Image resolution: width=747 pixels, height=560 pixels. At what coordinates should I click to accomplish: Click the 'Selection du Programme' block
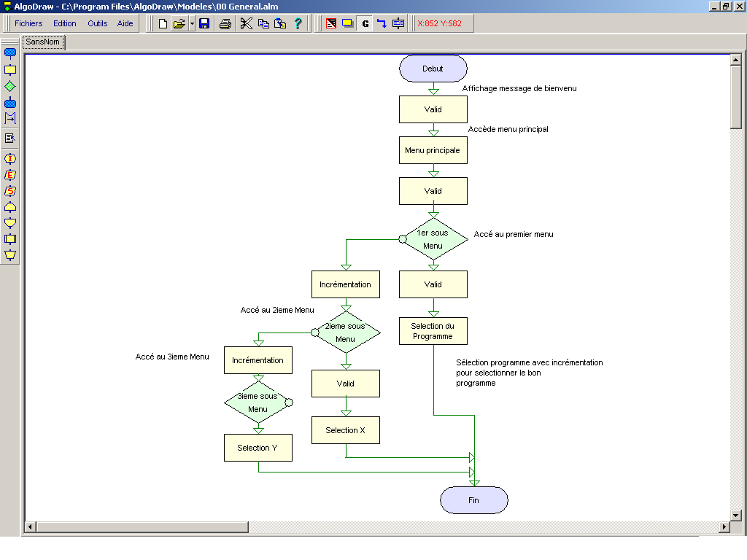point(433,331)
